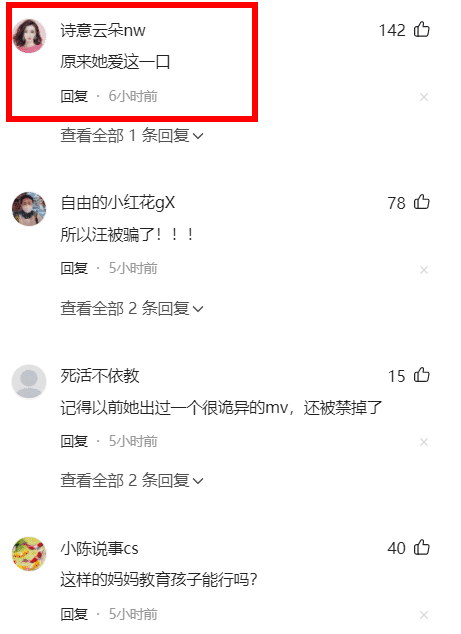Dismiss the 很诡异的mv comment with X
461x634 pixels.
point(424,442)
